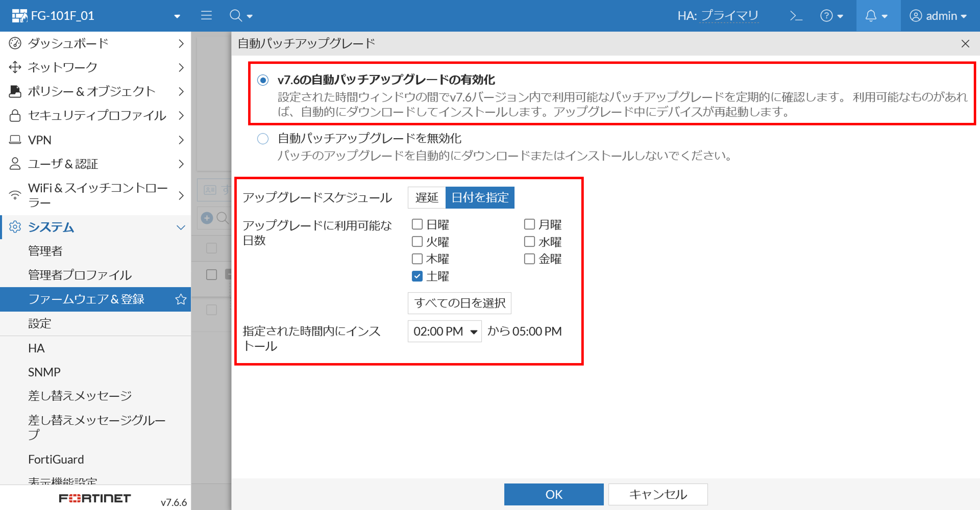This screenshot has height=510, width=980.
Task: Open the HA menu item
Action: (37, 348)
